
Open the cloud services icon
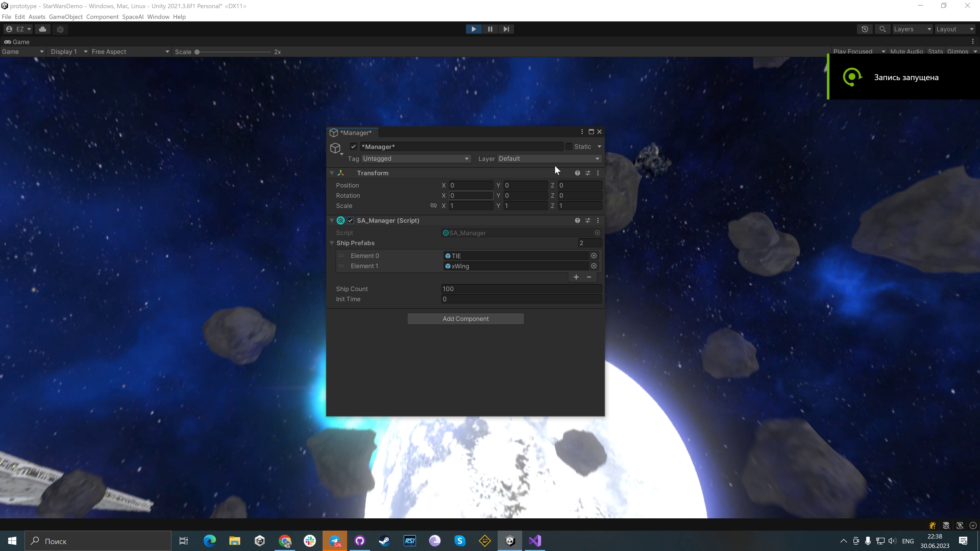43,29
